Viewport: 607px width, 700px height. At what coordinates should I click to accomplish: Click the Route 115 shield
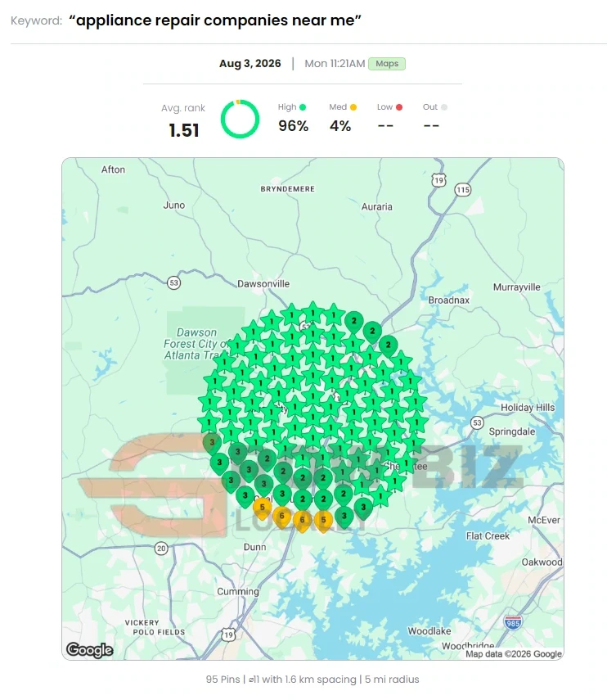[463, 190]
